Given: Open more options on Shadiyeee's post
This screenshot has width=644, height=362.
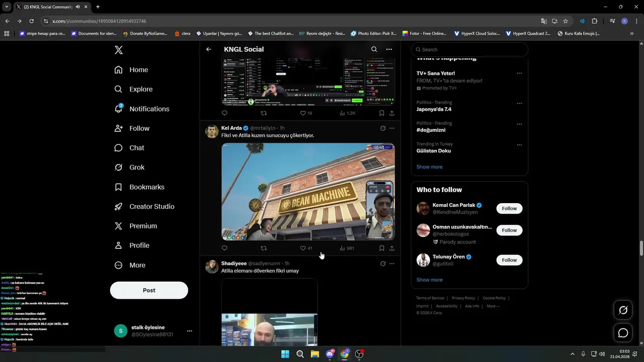Looking at the screenshot, I should click(392, 263).
